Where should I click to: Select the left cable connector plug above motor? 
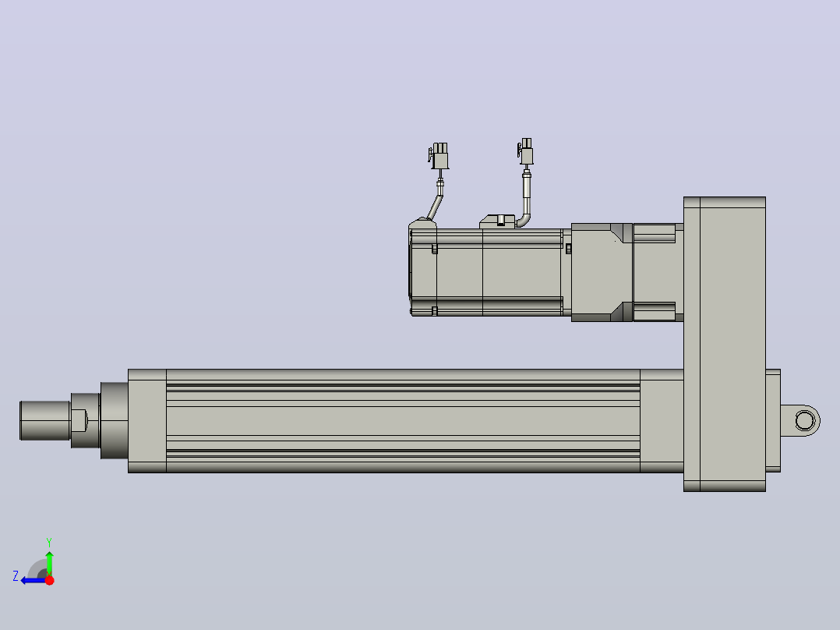[439, 156]
